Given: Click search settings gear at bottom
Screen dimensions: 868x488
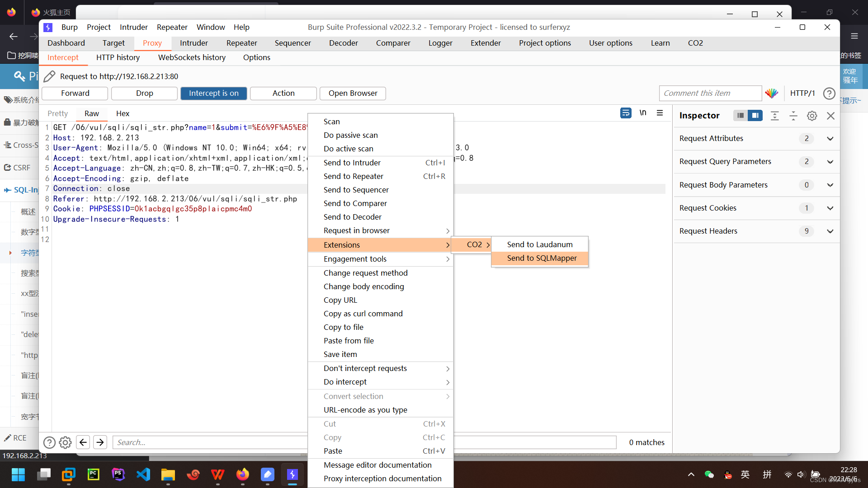Looking at the screenshot, I should 66,442.
